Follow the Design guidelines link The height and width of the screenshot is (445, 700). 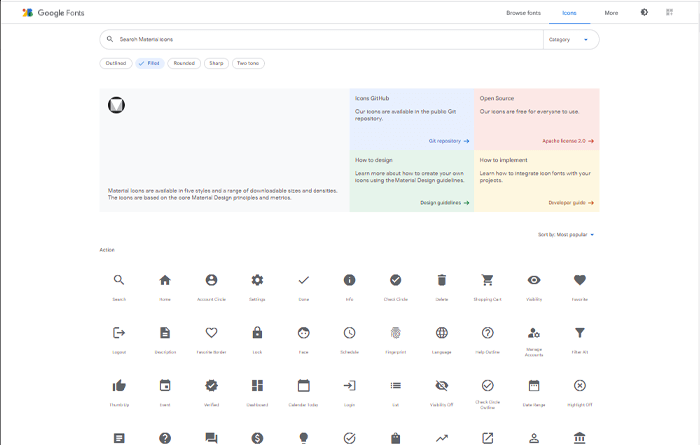click(445, 203)
